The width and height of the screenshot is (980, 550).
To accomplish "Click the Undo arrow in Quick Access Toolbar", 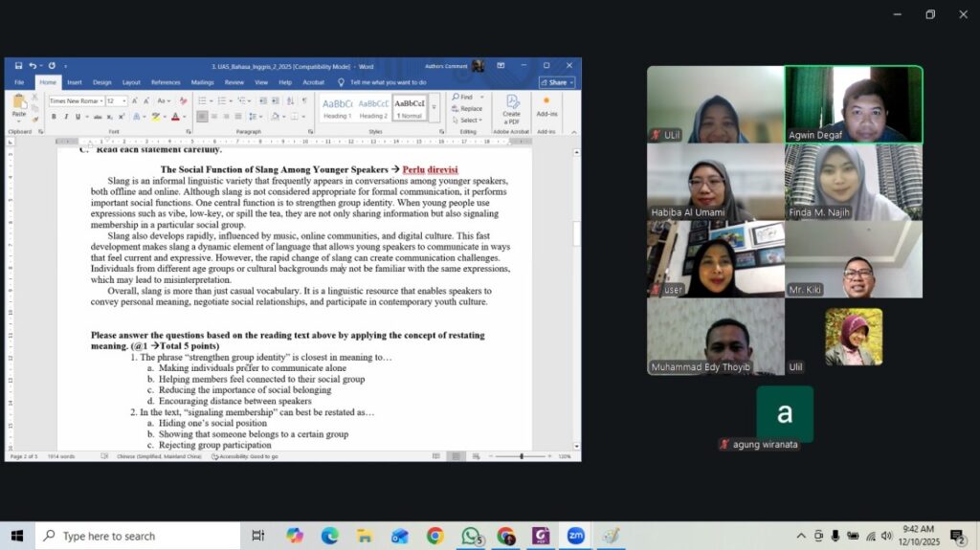I will tap(33, 66).
